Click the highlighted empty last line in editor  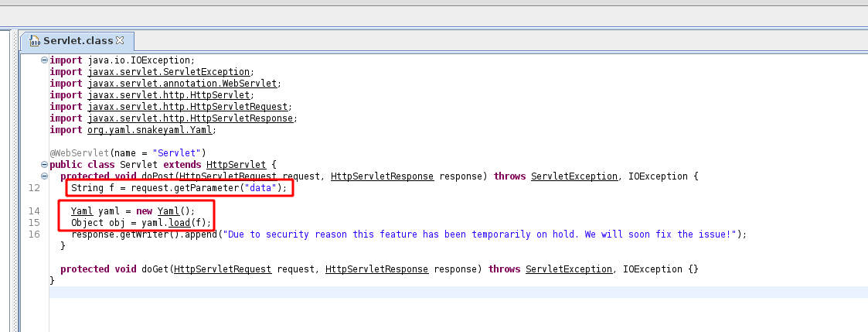pyautogui.click(x=458, y=292)
